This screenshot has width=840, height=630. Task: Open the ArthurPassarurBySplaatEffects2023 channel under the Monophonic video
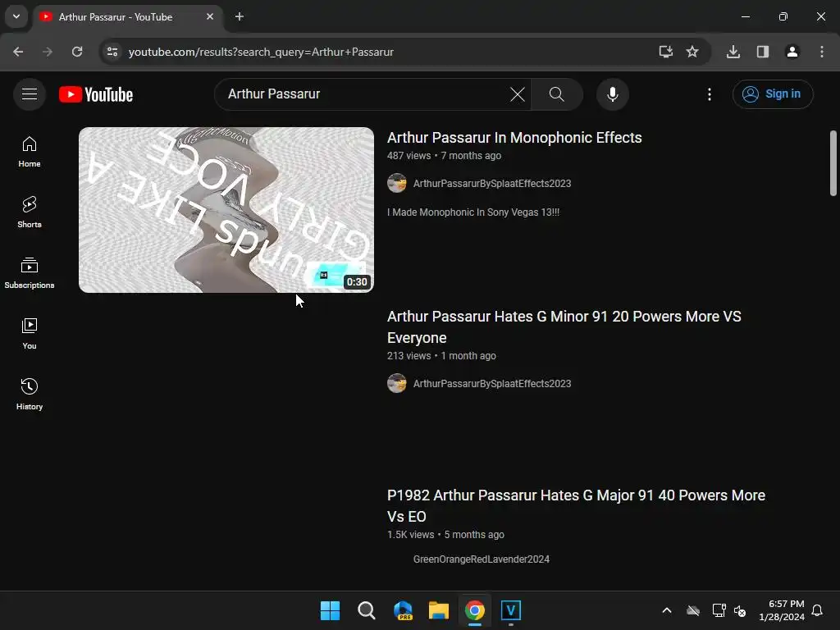492,183
